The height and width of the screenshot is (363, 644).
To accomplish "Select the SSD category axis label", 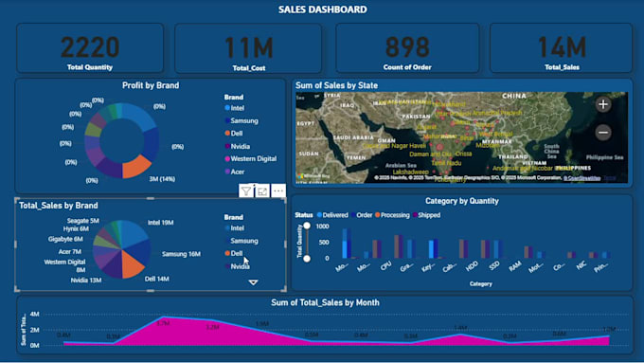I will (493, 265).
